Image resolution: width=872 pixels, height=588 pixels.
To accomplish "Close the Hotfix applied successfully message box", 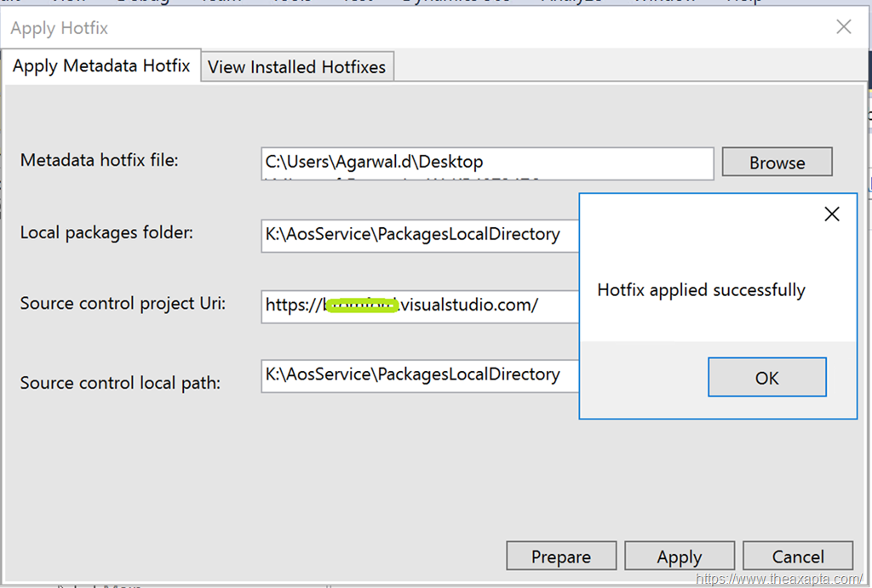I will [x=832, y=214].
